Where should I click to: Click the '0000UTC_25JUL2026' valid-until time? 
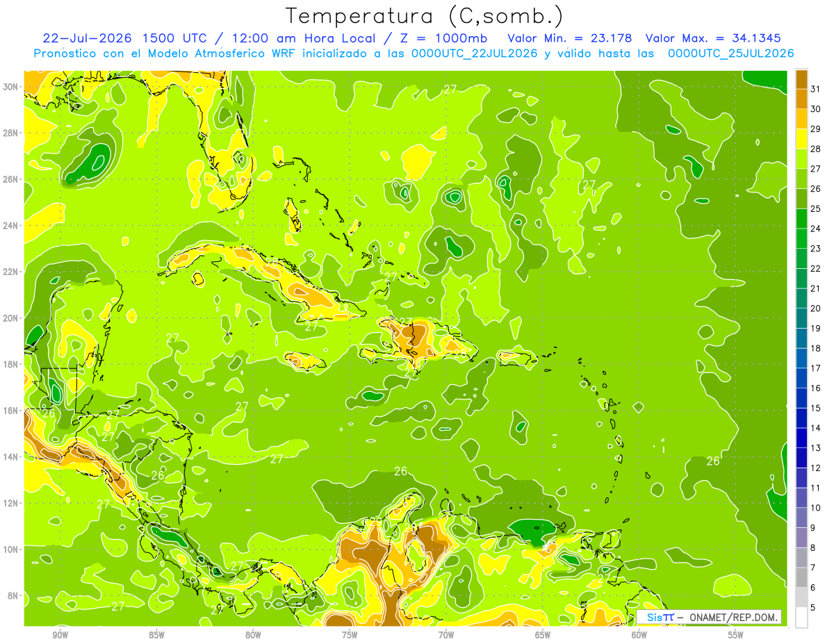click(x=730, y=53)
